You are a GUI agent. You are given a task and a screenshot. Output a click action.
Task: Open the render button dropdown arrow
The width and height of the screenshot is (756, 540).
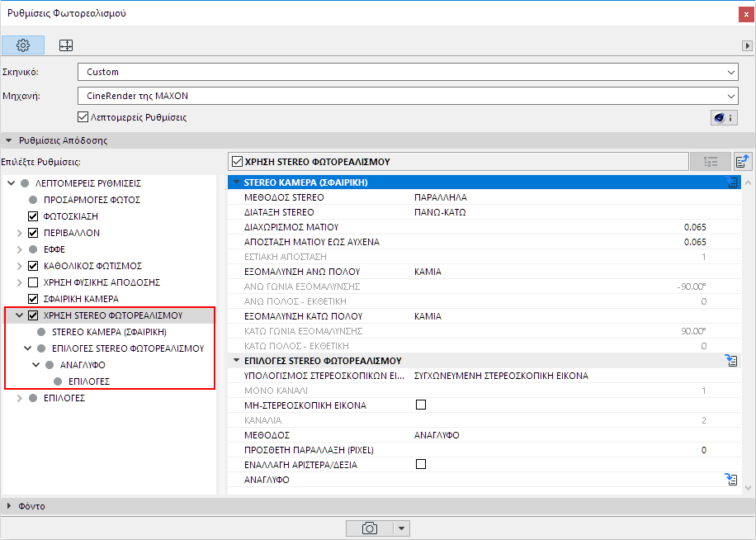tap(402, 528)
